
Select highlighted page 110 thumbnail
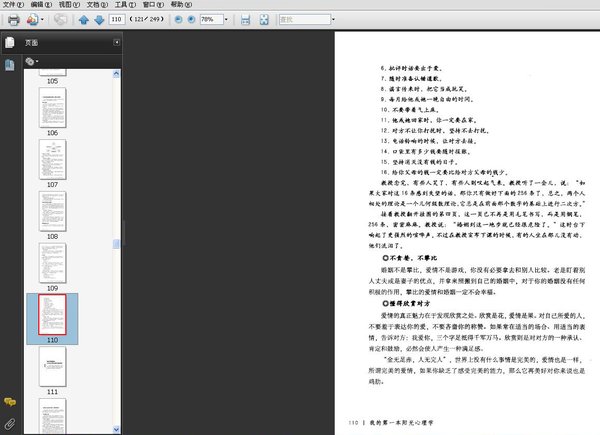(x=52, y=314)
